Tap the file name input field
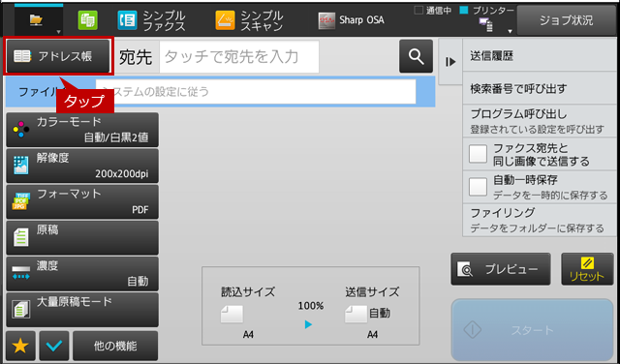 256,92
